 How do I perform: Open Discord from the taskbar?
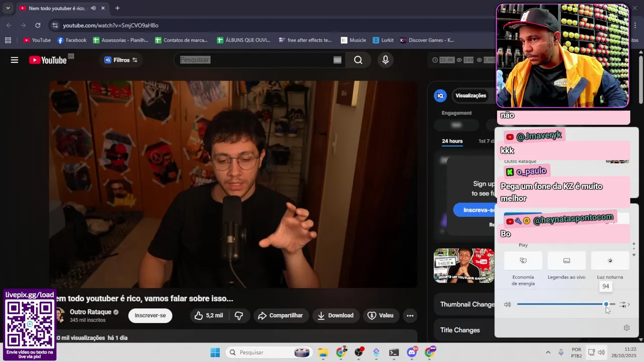(x=412, y=352)
